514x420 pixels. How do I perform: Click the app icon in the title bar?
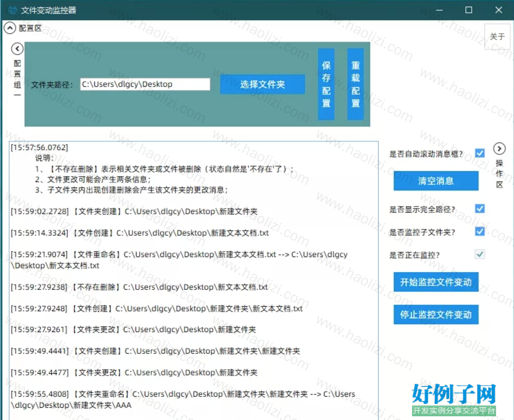pos(13,10)
